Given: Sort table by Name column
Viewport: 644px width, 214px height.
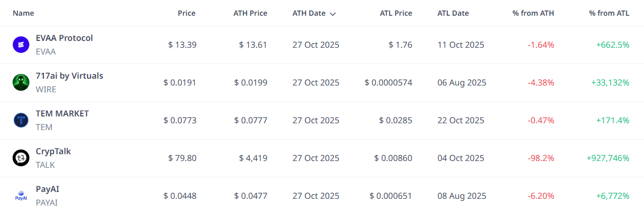Looking at the screenshot, I should tap(23, 13).
